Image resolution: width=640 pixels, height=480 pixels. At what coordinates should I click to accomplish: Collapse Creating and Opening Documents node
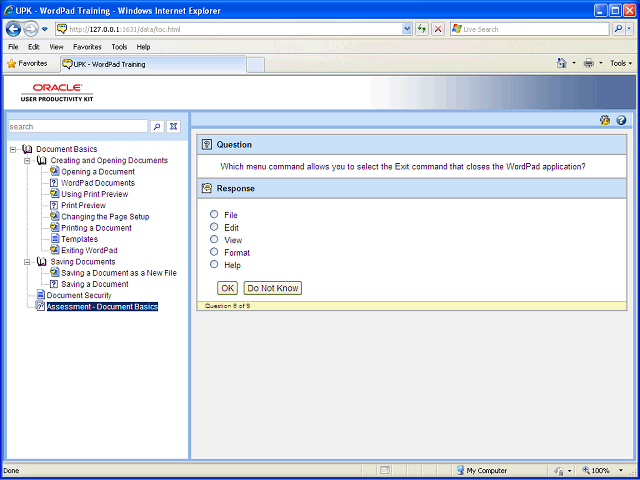pyautogui.click(x=27, y=161)
